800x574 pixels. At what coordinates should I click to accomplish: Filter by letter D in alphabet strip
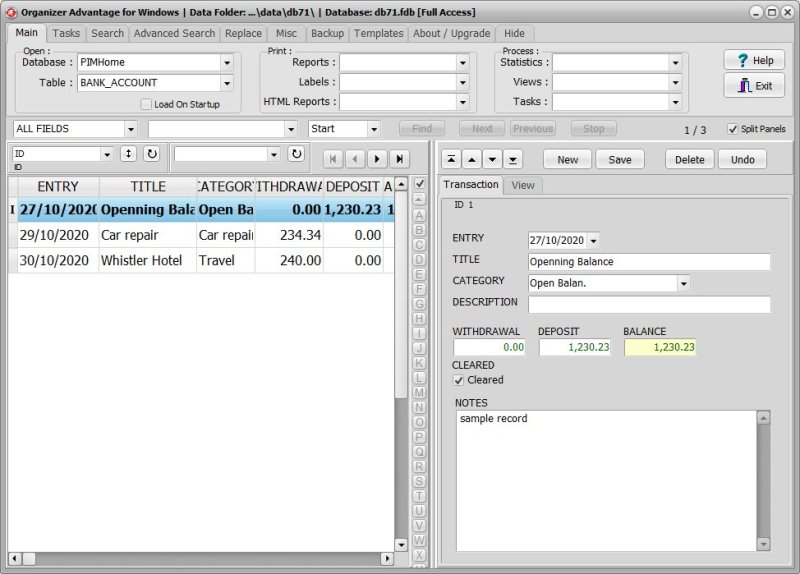coord(419,260)
